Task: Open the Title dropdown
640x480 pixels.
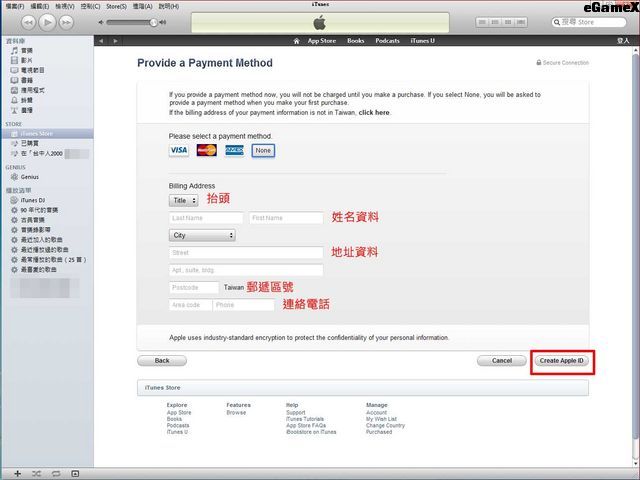Action: point(184,200)
